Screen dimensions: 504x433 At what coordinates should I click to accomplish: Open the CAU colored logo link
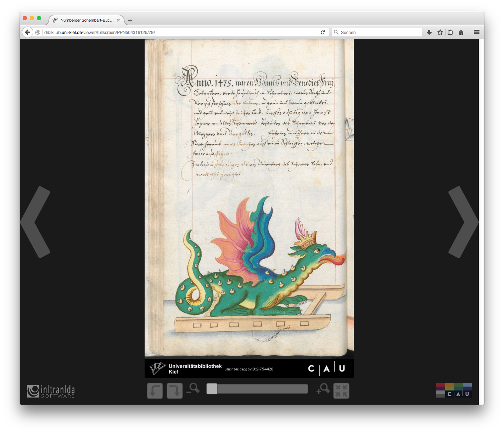click(x=454, y=390)
